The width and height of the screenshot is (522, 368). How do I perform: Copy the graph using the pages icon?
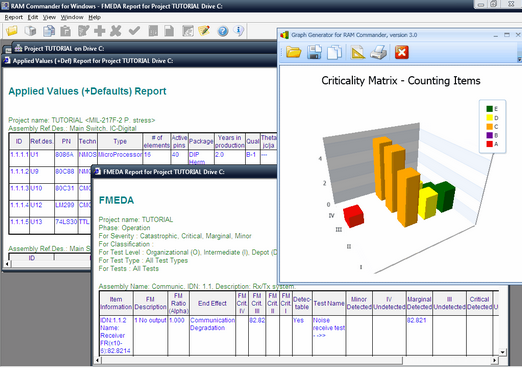334,52
